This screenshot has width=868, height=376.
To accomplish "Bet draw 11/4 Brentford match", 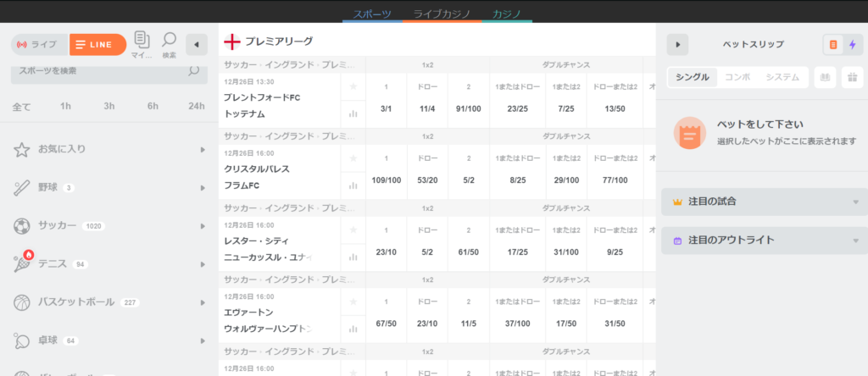I will pos(427,109).
